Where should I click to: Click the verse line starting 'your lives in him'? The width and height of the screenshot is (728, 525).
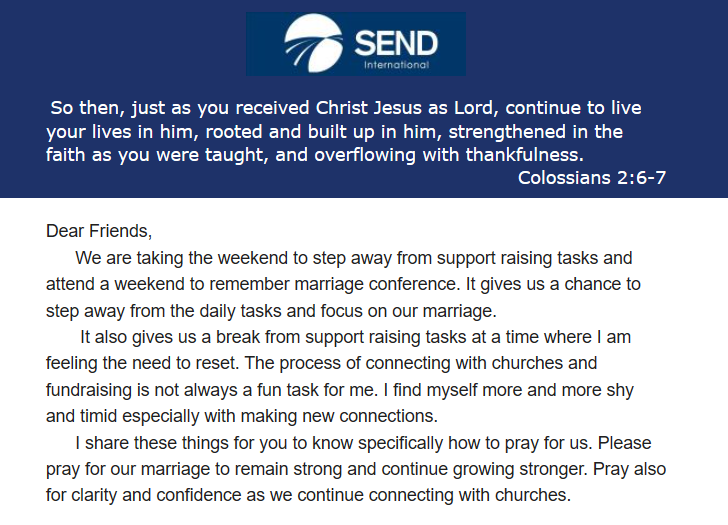[334, 131]
